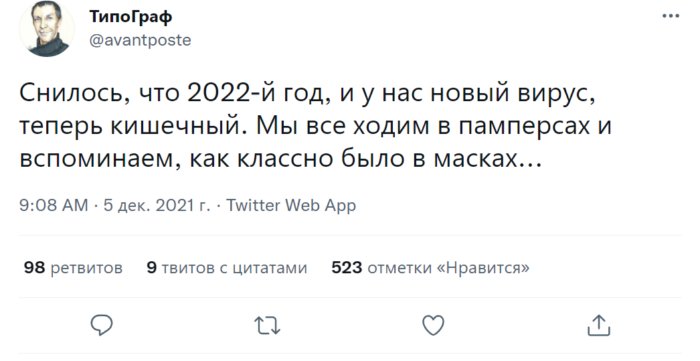Open ТипоГраф's profile avatar picture
This screenshot has width=700, height=361.
pyautogui.click(x=46, y=29)
